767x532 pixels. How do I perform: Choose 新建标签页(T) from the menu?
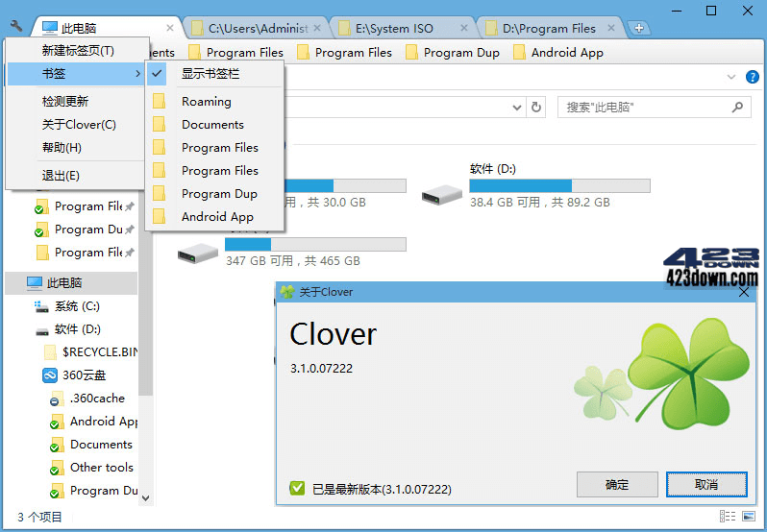(x=77, y=50)
